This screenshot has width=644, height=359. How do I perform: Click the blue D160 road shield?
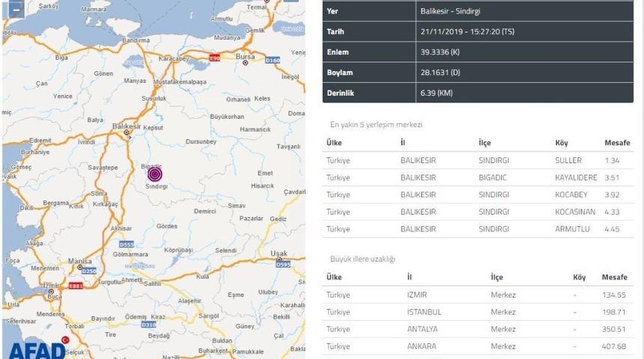(x=272, y=60)
